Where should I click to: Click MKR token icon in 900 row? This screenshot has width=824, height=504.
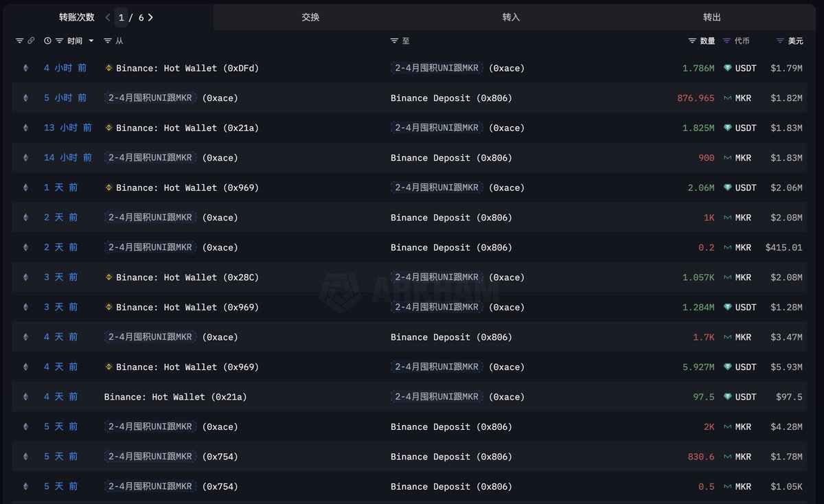[x=728, y=158]
